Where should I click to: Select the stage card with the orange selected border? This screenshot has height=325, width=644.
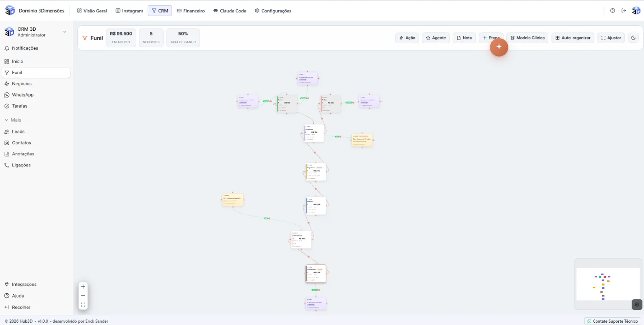[x=316, y=274]
